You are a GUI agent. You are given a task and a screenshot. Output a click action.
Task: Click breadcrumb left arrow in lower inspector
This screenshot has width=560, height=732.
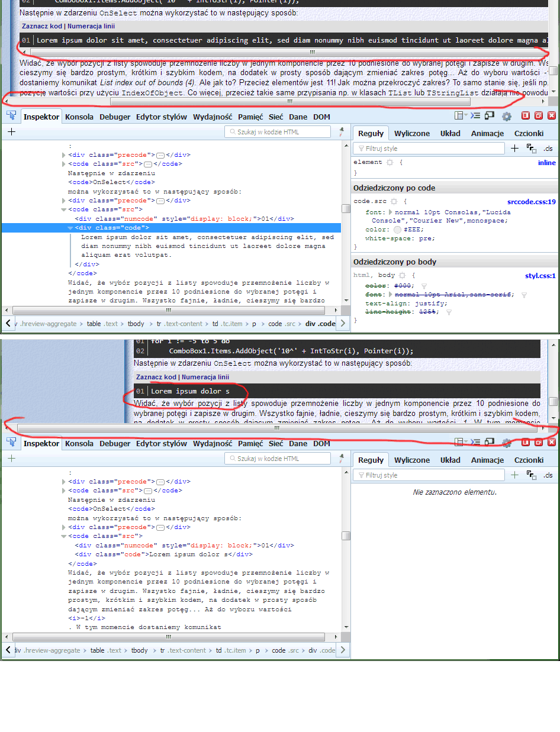[x=8, y=650]
